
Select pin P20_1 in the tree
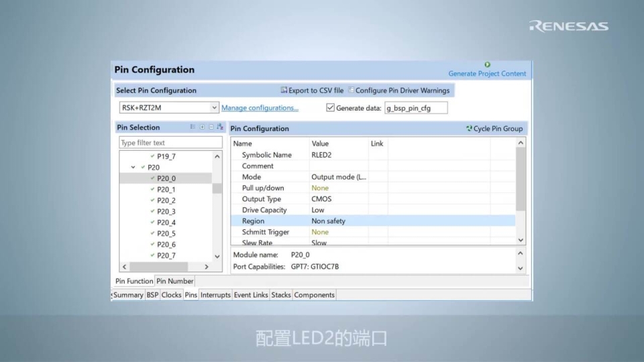coord(166,189)
